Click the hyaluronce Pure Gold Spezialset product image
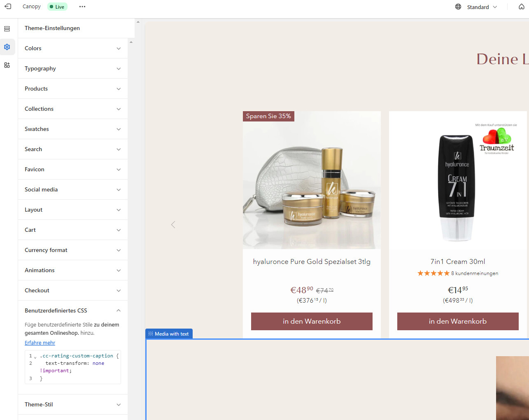The image size is (529, 420). 312,180
